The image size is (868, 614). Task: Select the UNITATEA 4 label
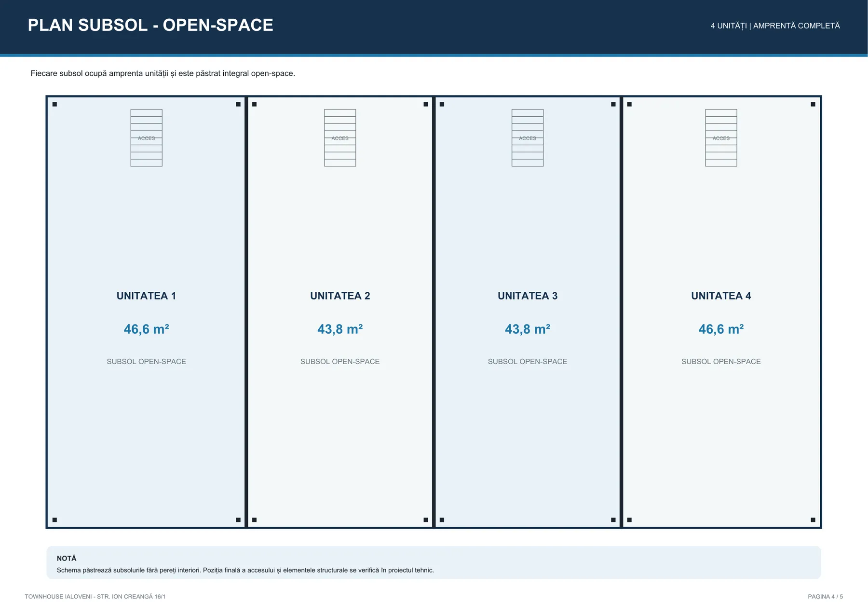click(721, 296)
